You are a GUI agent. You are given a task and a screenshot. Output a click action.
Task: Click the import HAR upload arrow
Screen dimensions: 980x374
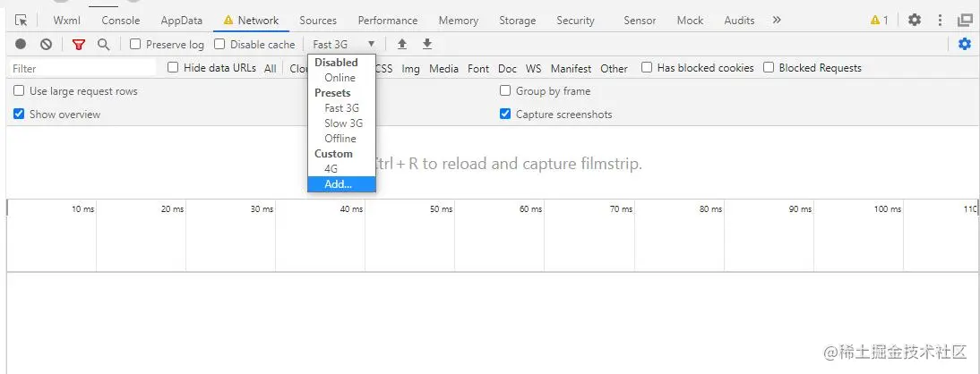pos(402,44)
